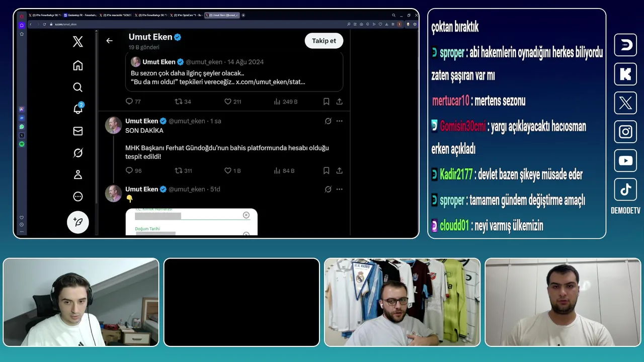Reply to the quoted post with 77 replies
Screen dimensions: 644x362
(x=133, y=102)
